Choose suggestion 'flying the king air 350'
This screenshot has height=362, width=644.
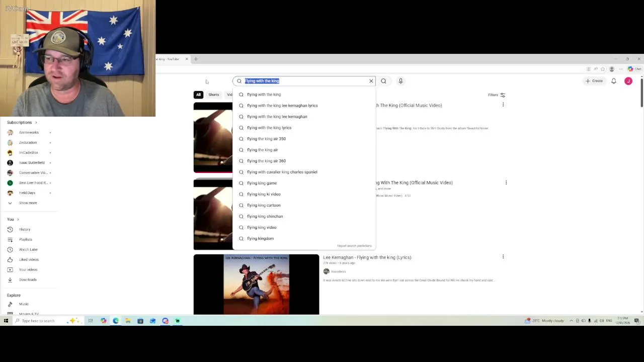(x=304, y=139)
